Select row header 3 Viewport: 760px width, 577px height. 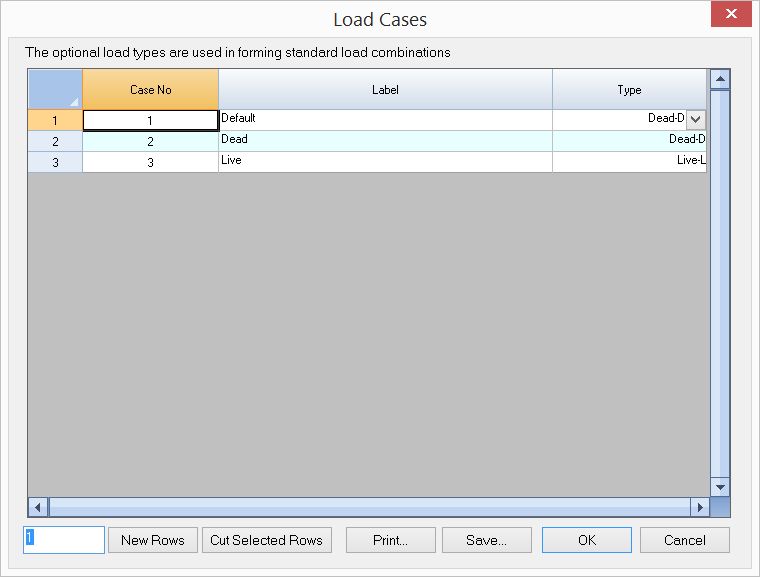tap(55, 162)
